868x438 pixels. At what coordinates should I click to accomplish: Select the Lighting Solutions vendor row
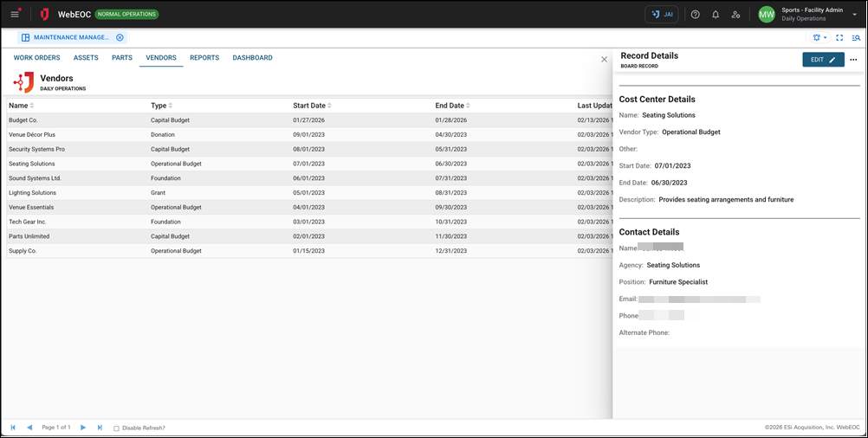pyautogui.click(x=33, y=193)
